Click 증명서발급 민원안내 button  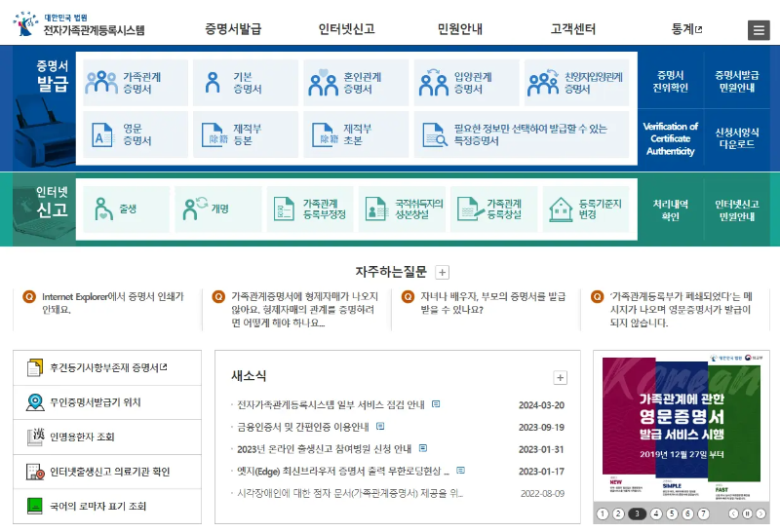point(737,82)
